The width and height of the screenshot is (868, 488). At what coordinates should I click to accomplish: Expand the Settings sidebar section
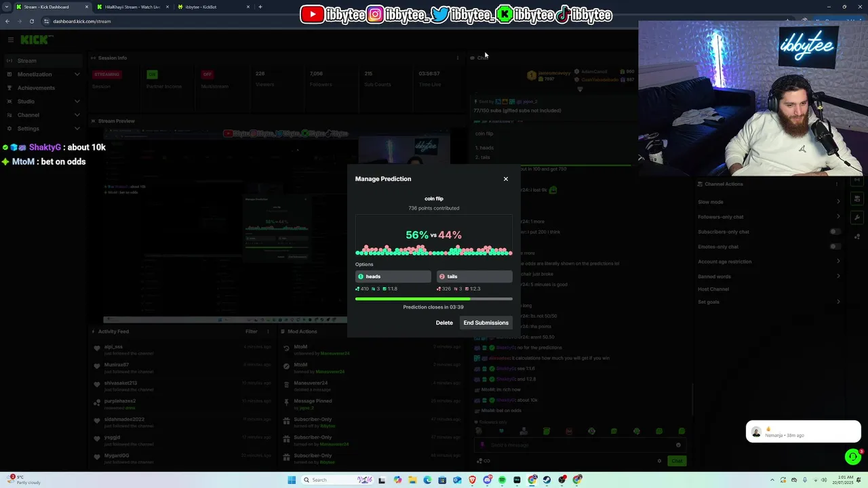(42, 129)
